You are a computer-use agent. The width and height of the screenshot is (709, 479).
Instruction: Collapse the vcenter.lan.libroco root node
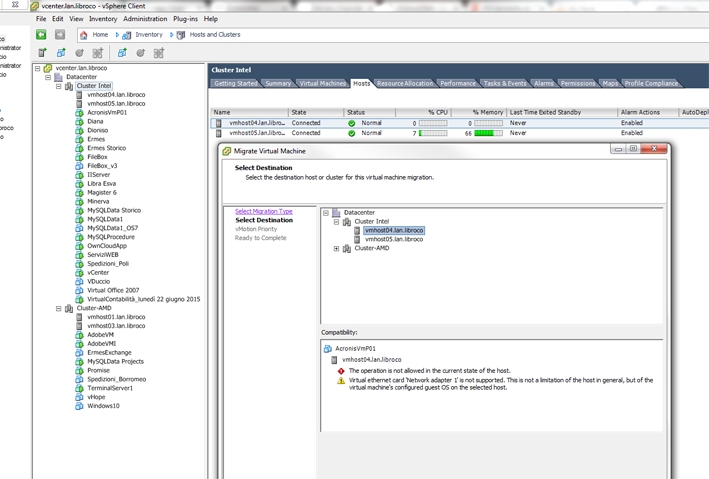coord(38,68)
